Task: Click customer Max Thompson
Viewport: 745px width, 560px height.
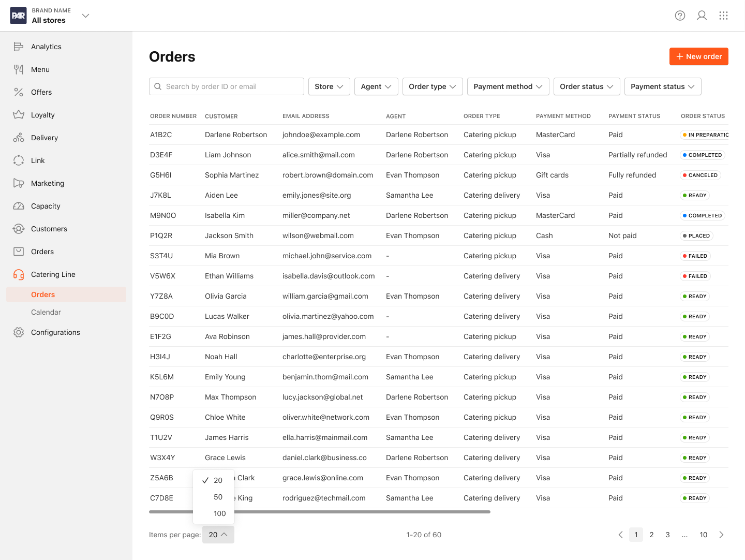Action: coord(230,397)
